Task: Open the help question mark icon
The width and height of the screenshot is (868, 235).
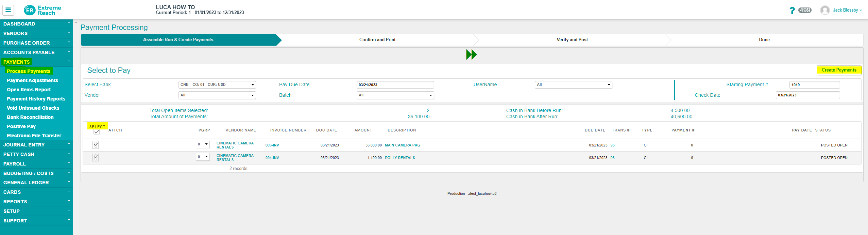Action: (x=792, y=11)
